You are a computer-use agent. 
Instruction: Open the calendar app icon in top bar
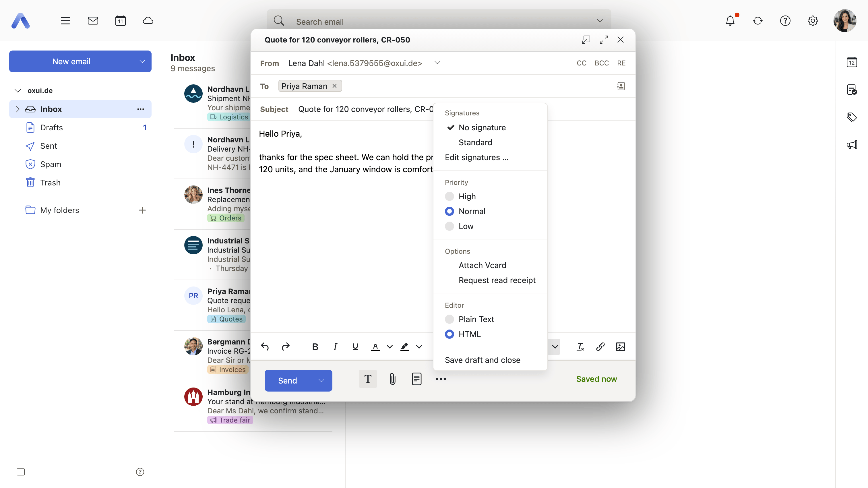(120, 21)
